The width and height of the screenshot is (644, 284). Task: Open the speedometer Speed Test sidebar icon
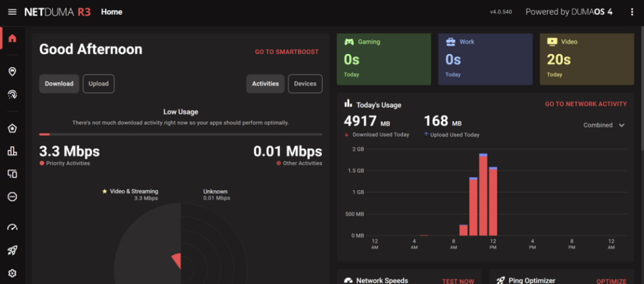[x=12, y=227]
